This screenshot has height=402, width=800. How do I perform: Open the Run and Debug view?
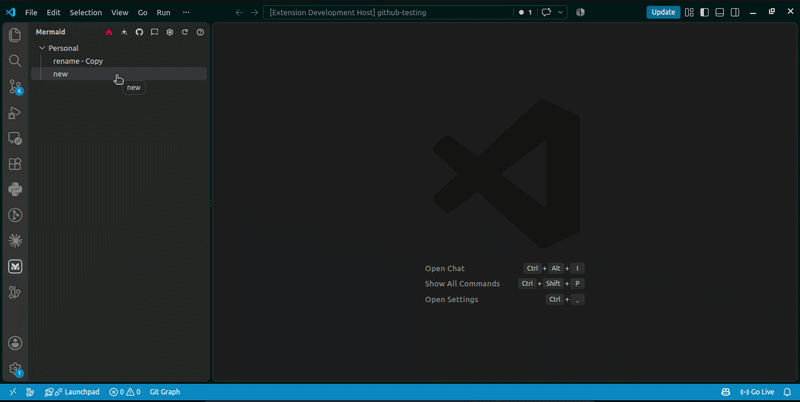[15, 113]
